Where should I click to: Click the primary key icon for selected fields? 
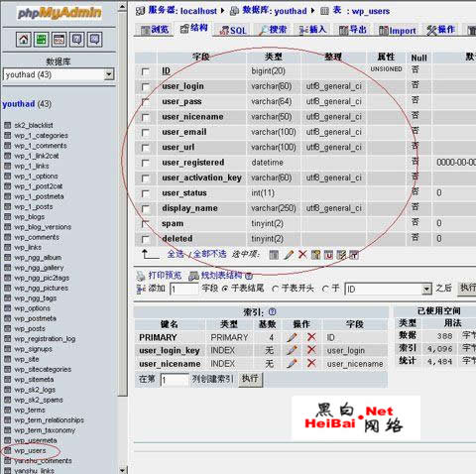pyautogui.click(x=315, y=255)
